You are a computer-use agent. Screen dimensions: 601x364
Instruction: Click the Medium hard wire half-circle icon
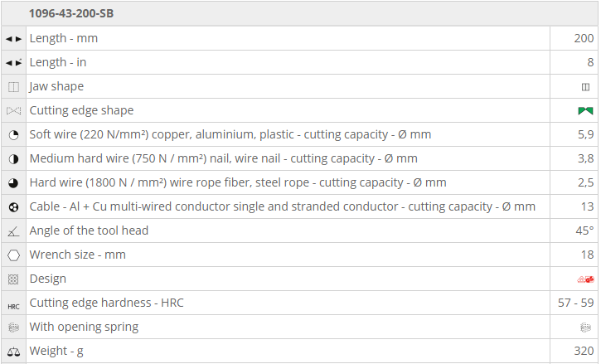coord(13,159)
